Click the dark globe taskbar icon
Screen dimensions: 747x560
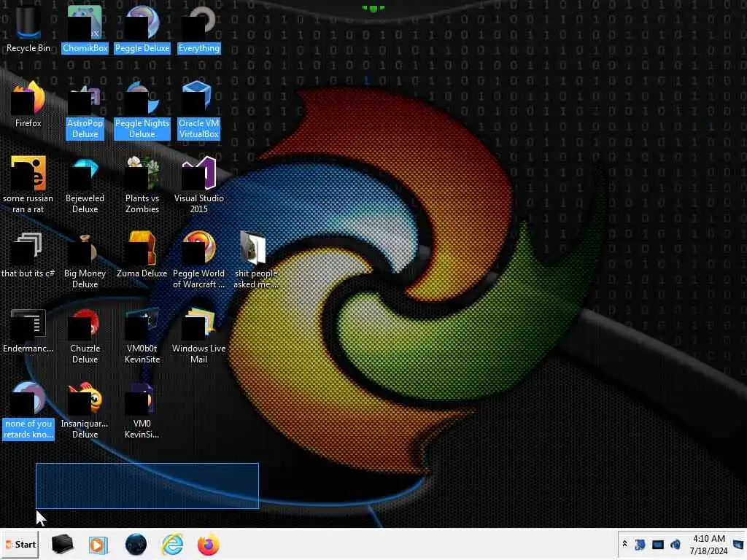136,545
